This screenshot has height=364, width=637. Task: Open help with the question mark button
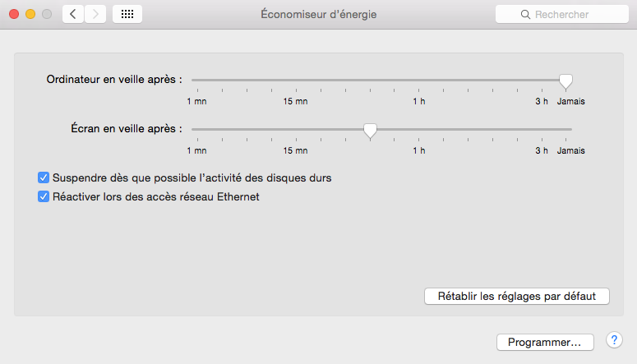tap(614, 340)
